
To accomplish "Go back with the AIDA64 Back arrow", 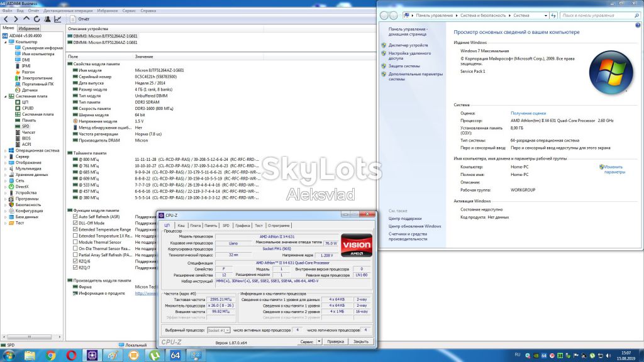I will click(x=6, y=19).
